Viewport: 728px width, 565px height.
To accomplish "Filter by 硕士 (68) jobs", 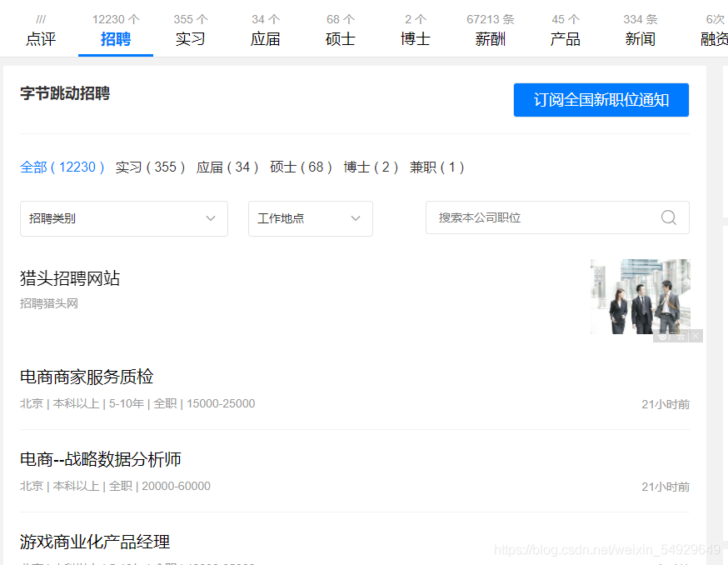I will click(x=301, y=167).
